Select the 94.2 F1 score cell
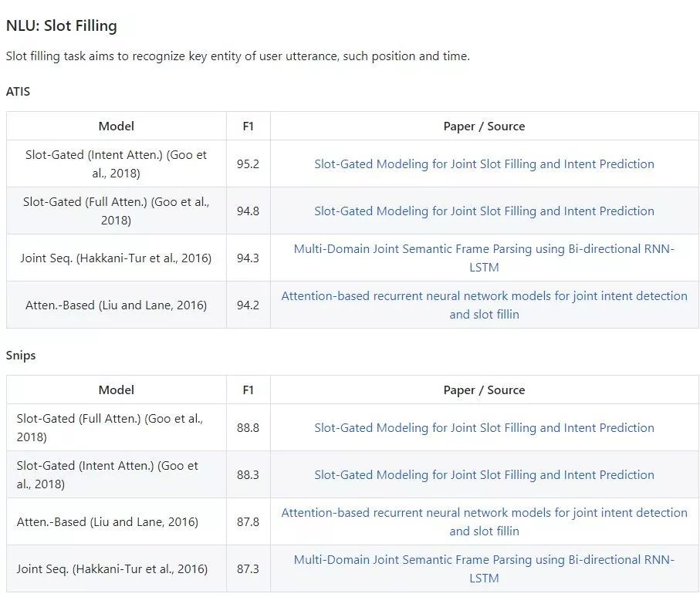700x597 pixels. pos(248,305)
